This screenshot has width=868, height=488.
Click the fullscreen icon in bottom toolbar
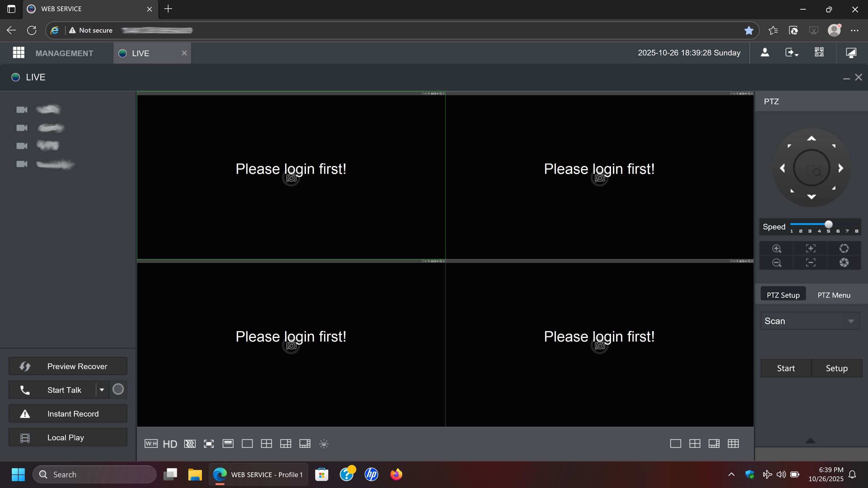coord(209,444)
